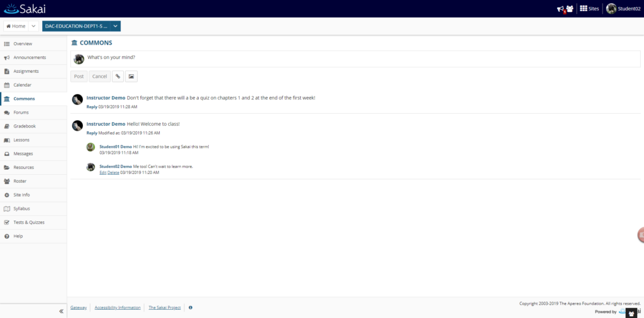Edit the Student02 Demo comment

point(103,172)
